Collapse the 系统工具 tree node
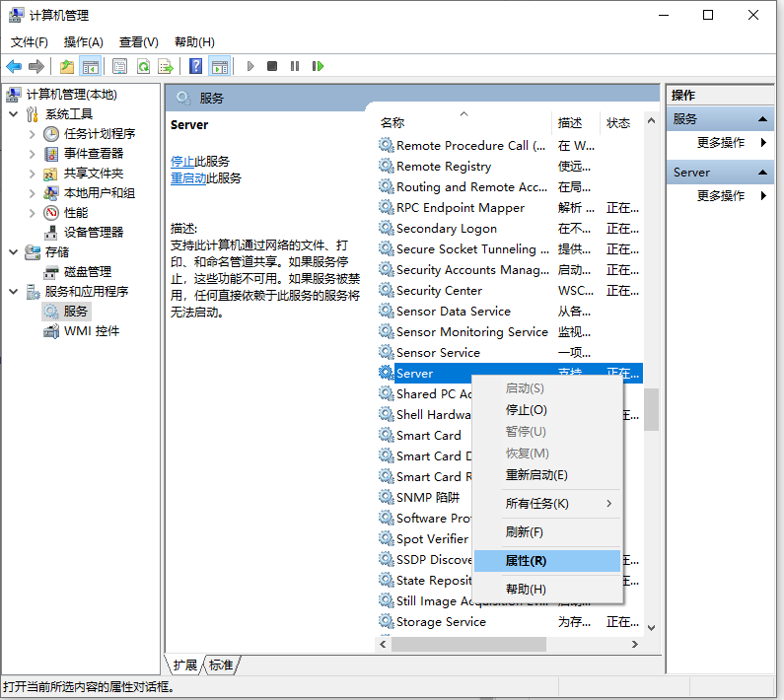Viewport: 784px width, 700px height. [x=14, y=114]
